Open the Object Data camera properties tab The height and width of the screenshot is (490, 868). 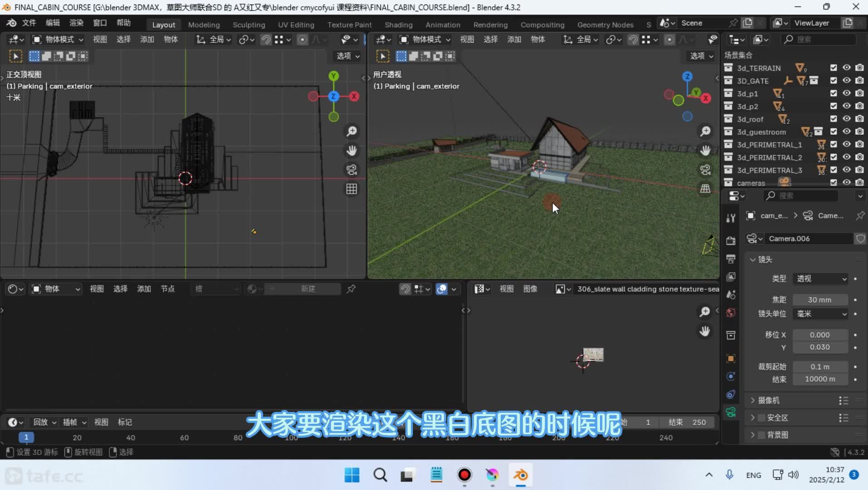(730, 412)
